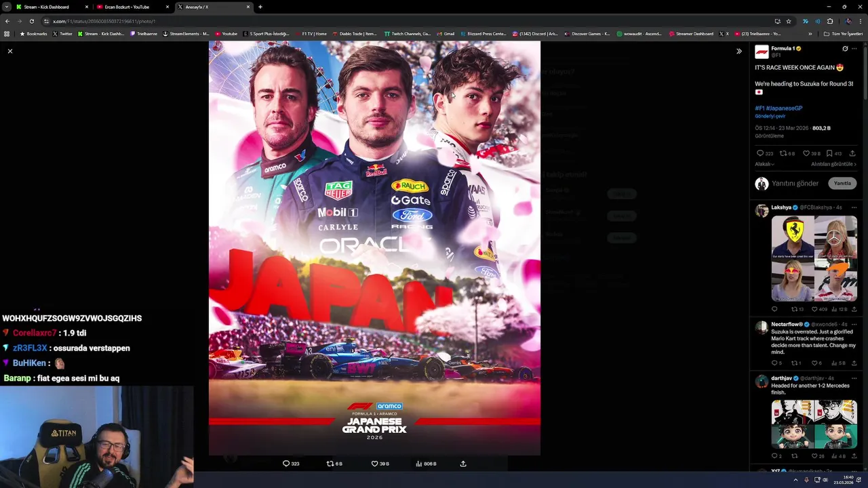Like the post showing 39 B in side panel
The height and width of the screenshot is (488, 868).
[806, 154]
